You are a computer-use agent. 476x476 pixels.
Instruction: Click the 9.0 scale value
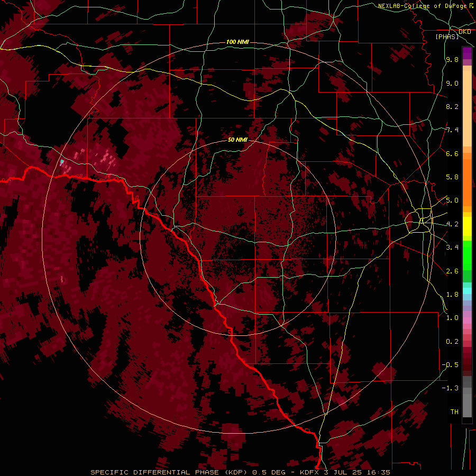[x=452, y=83]
